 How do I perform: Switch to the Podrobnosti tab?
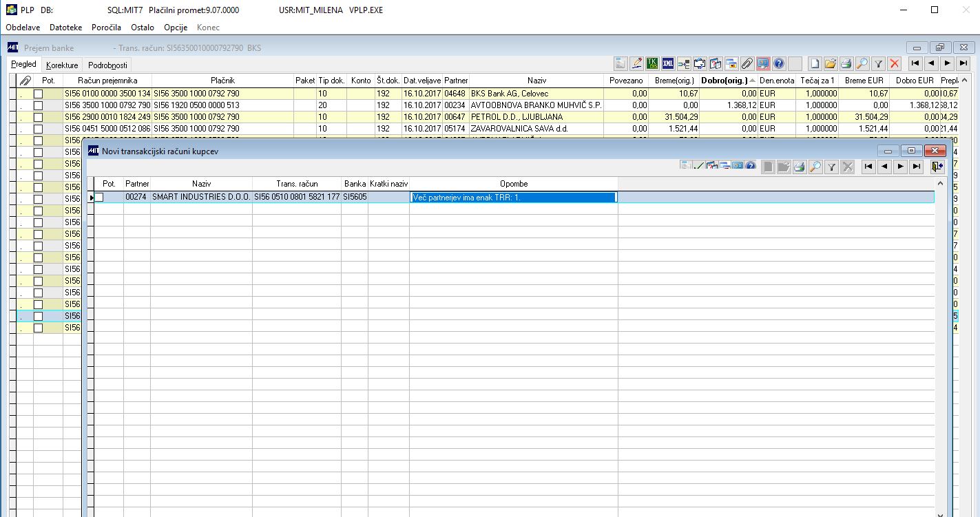(107, 65)
